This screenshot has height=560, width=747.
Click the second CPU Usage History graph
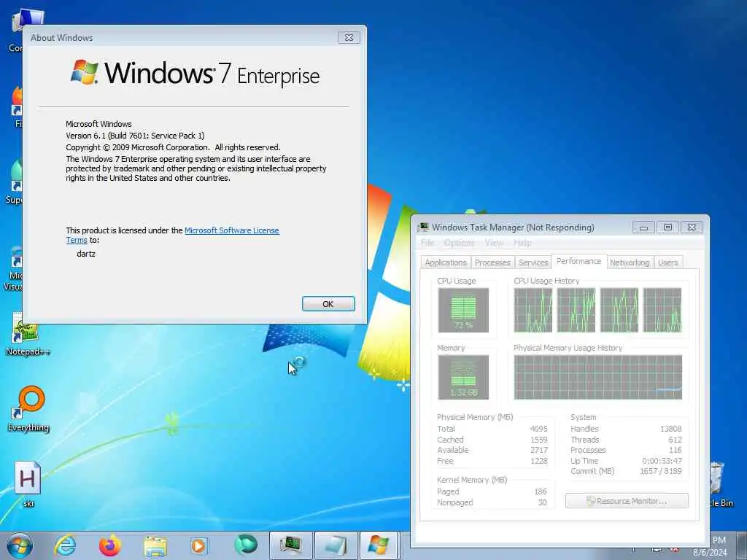[x=576, y=310]
